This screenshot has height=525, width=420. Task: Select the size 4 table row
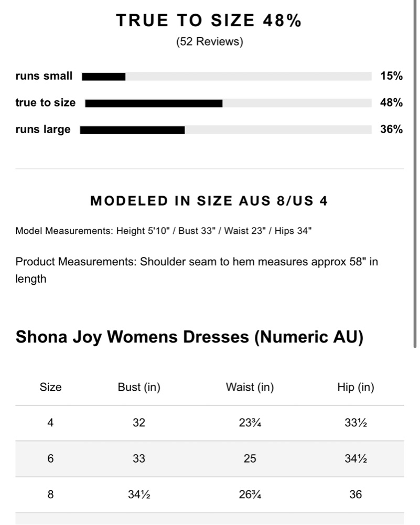tap(210, 423)
